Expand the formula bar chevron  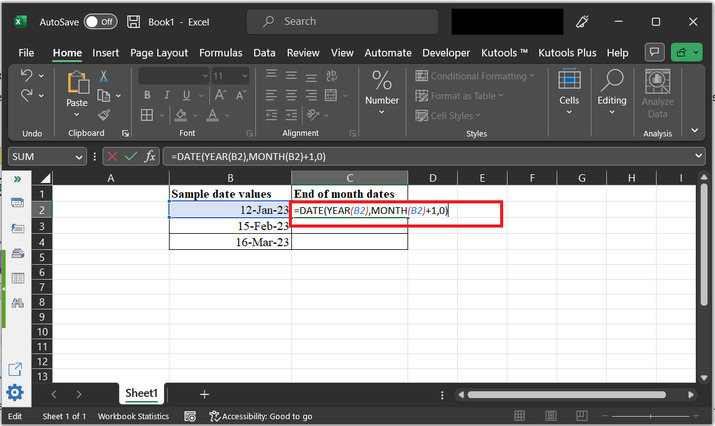point(699,156)
